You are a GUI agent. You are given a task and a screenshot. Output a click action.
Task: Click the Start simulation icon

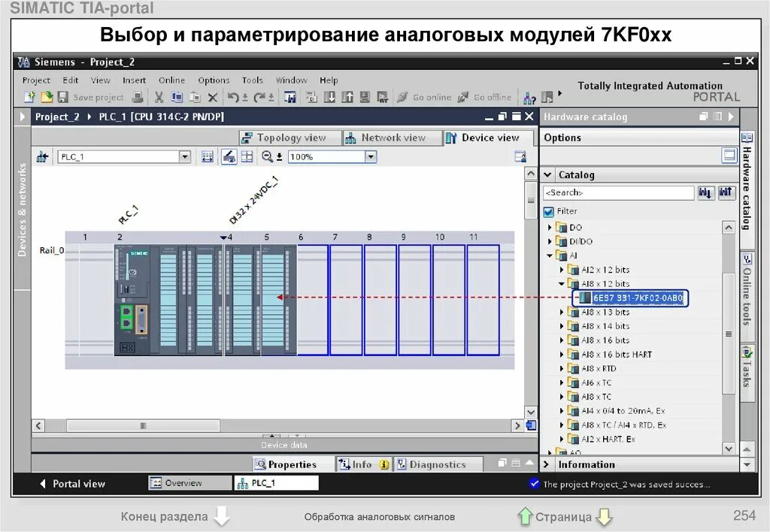365,97
